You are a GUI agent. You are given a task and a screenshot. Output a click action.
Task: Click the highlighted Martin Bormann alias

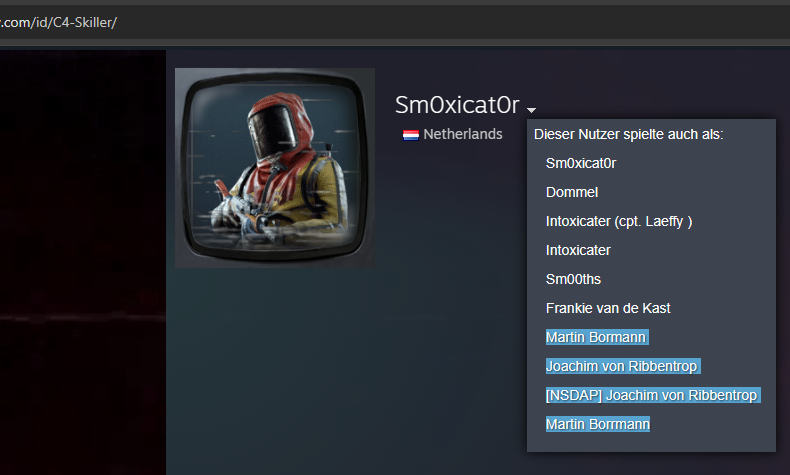[x=597, y=337]
